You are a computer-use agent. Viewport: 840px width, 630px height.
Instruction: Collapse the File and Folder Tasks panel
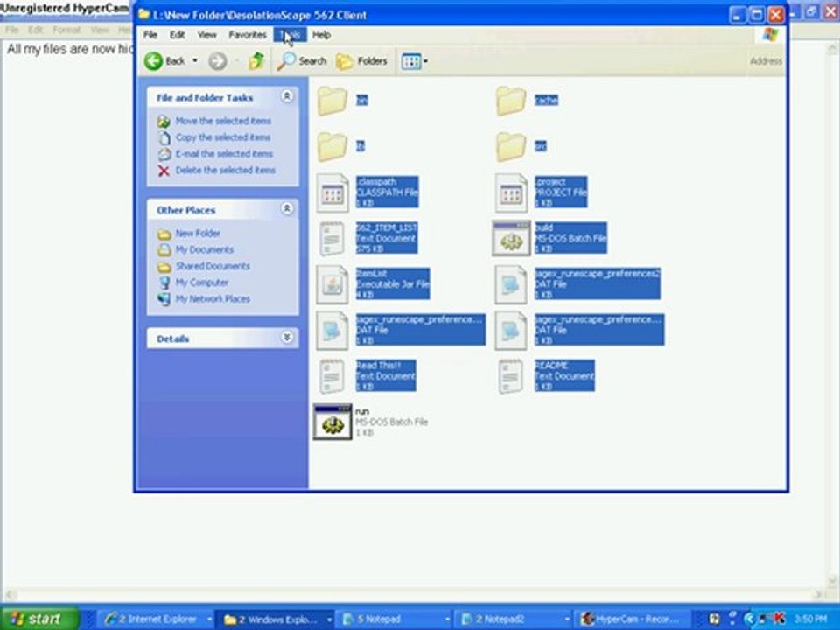(x=287, y=96)
